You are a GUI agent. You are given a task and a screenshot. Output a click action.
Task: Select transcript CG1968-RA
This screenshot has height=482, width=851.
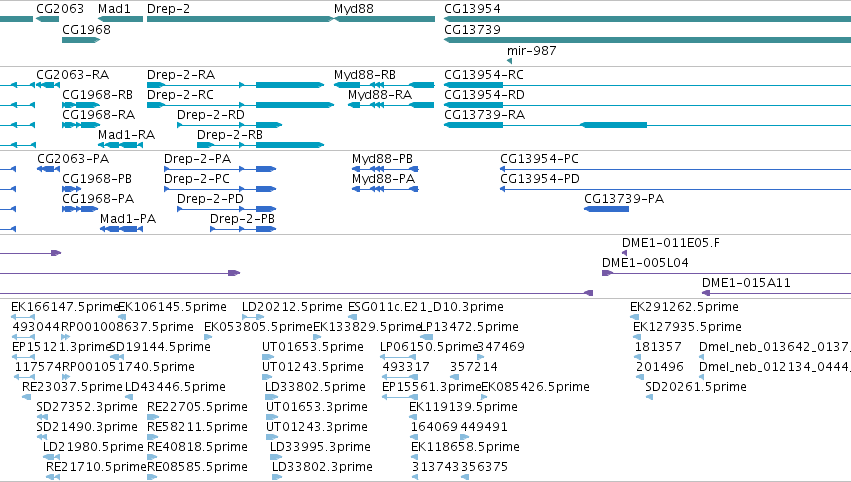click(x=98, y=115)
